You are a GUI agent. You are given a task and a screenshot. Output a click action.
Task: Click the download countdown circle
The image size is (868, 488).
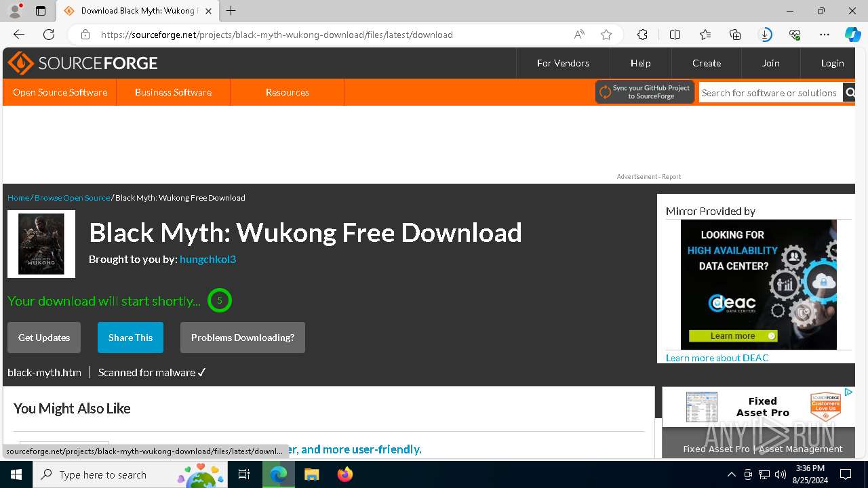click(220, 300)
